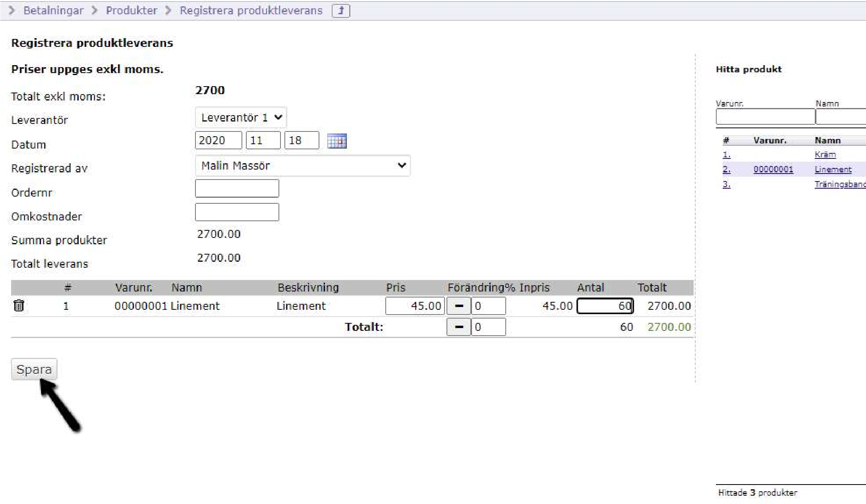Expand the Registrerad av Malin Massör dropdown
Image resolution: width=866 pixels, height=504 pixels.
[302, 166]
